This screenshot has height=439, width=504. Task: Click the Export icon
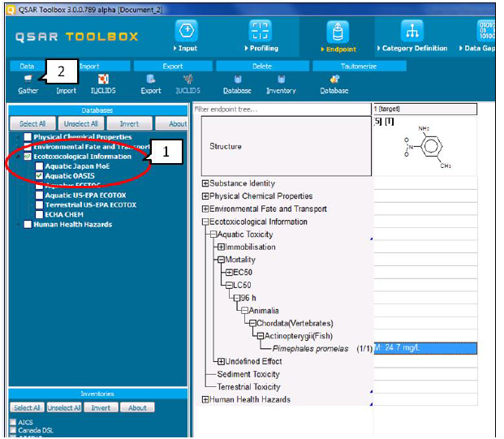click(151, 79)
